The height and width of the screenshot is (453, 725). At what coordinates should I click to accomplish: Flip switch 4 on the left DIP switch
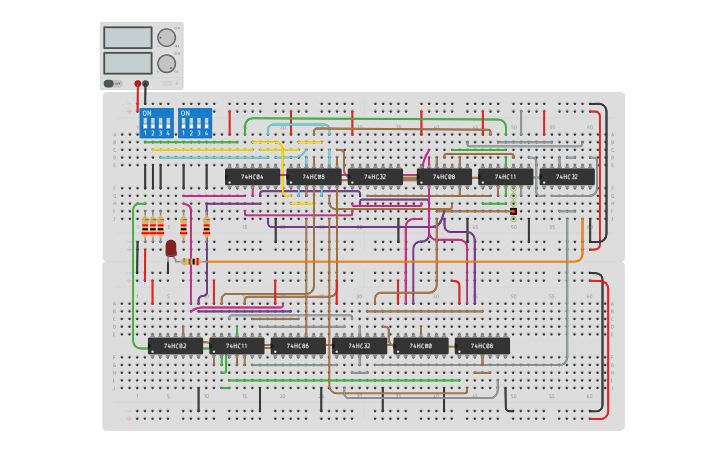coord(168,123)
